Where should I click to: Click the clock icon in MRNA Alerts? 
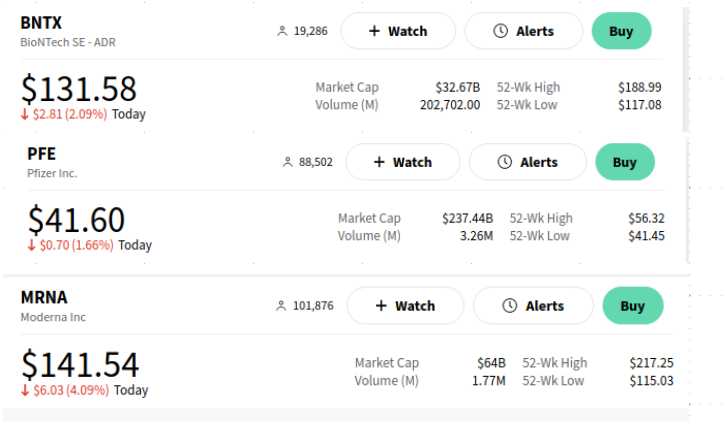510,306
